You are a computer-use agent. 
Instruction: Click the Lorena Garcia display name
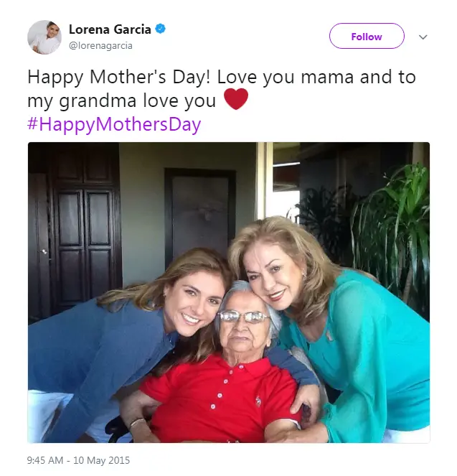pyautogui.click(x=110, y=29)
